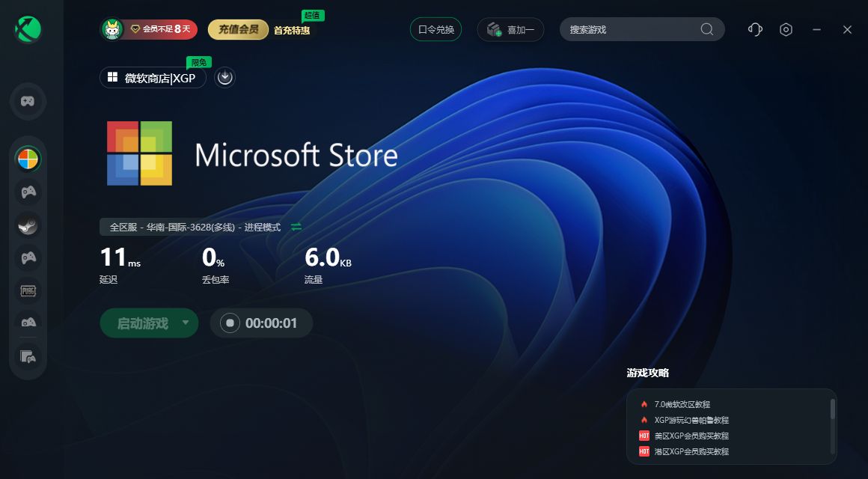Open the user avatar profile

112,29
